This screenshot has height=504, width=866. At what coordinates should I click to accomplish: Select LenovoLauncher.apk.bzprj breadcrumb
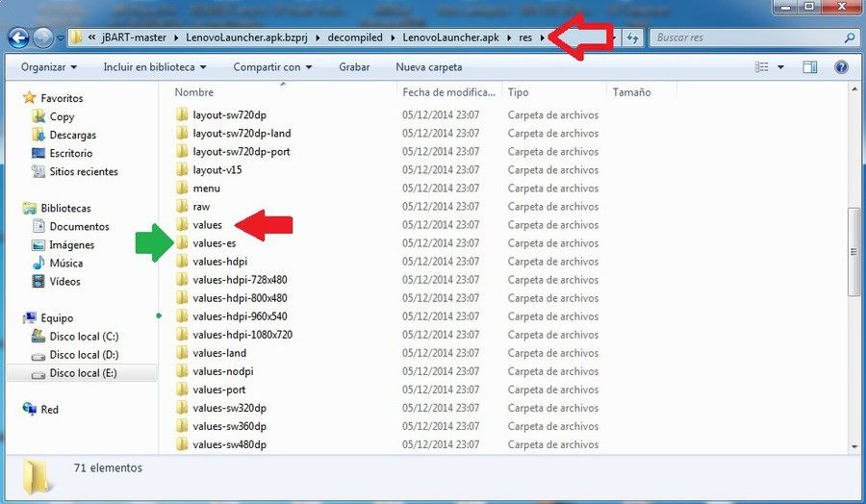246,38
